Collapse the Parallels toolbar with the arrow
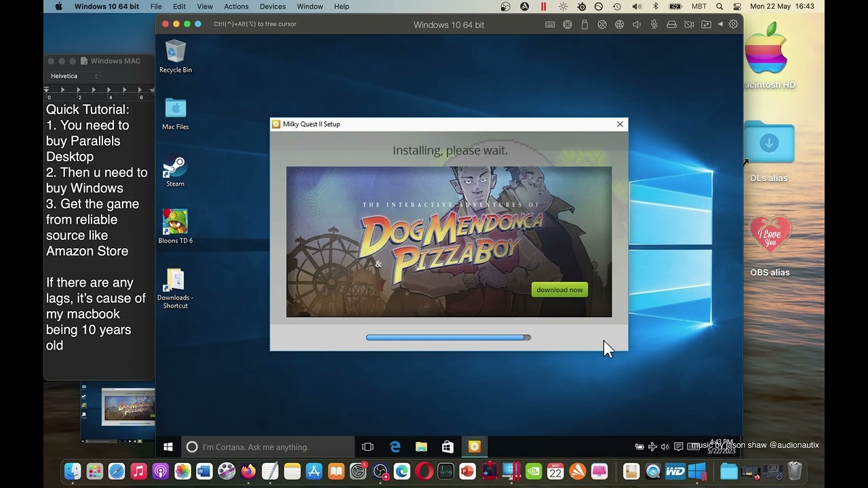868x488 pixels. click(720, 24)
